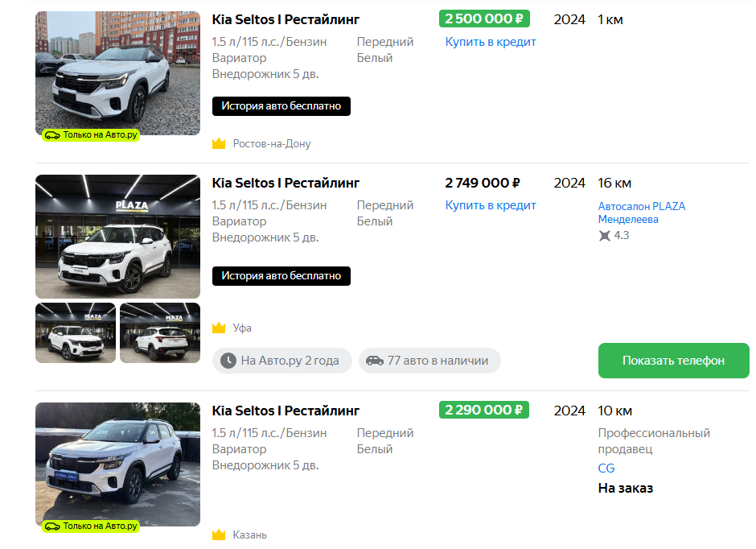Click crown icon next to Ростов-на-Дону
This screenshot has width=756, height=549.
[x=219, y=144]
